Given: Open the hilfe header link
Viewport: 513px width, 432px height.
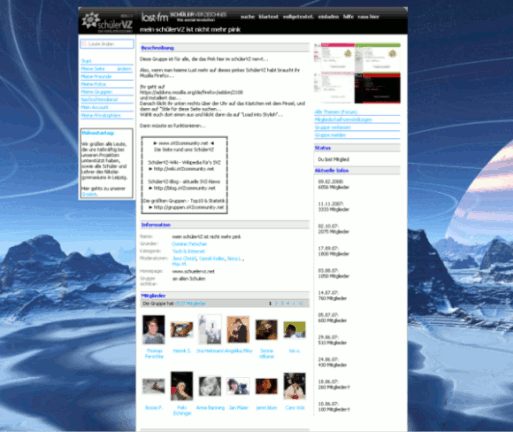Looking at the screenshot, I should click(348, 17).
